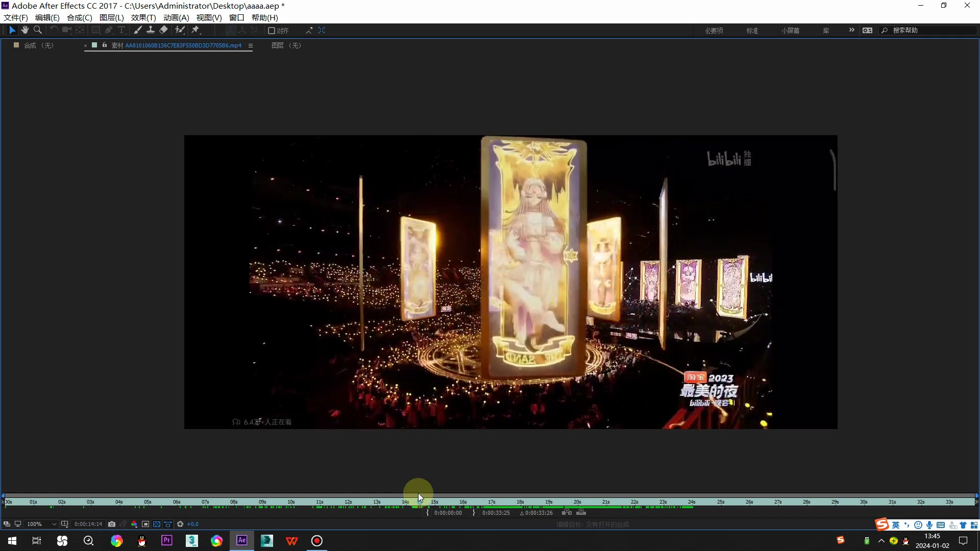Click the snapshot camera icon
Viewport: 980px width, 551px height.
click(112, 524)
